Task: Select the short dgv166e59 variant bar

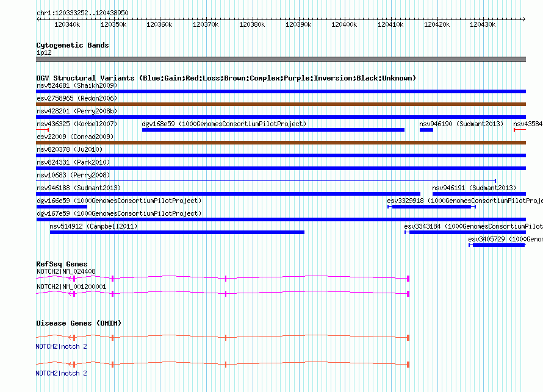Action: (x=62, y=207)
